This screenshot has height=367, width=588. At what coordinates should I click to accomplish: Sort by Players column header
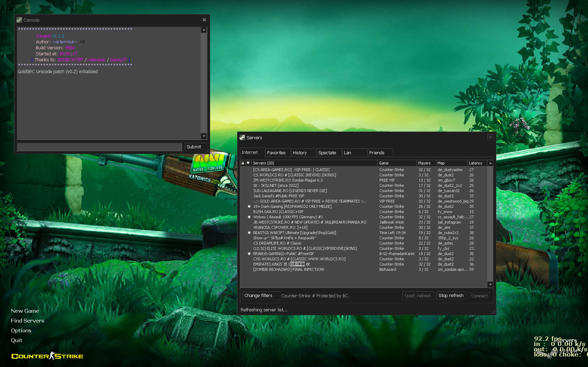pos(426,163)
